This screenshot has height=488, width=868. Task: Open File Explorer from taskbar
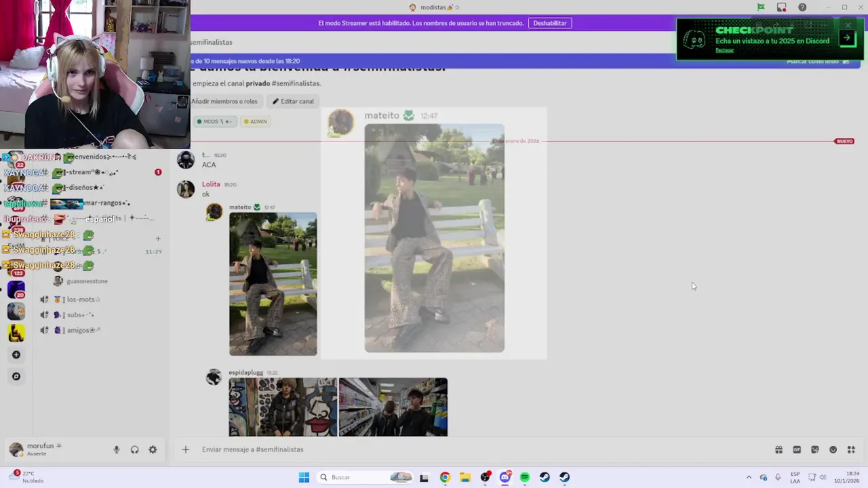(465, 477)
